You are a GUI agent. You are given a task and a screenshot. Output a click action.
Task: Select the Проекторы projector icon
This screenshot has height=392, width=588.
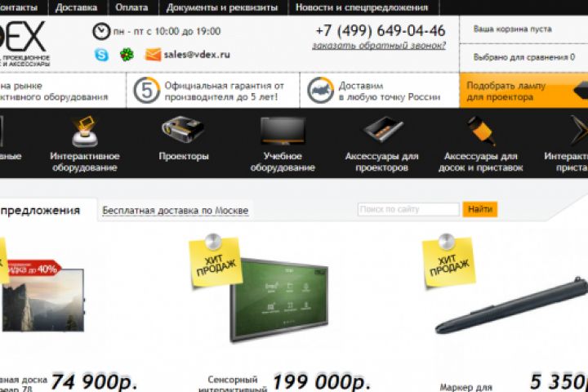(x=183, y=129)
